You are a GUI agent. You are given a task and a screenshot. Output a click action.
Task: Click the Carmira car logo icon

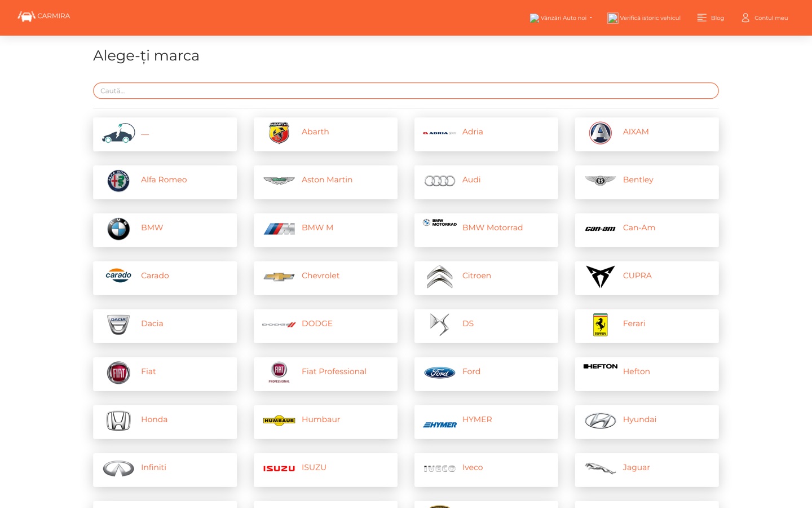tap(27, 16)
